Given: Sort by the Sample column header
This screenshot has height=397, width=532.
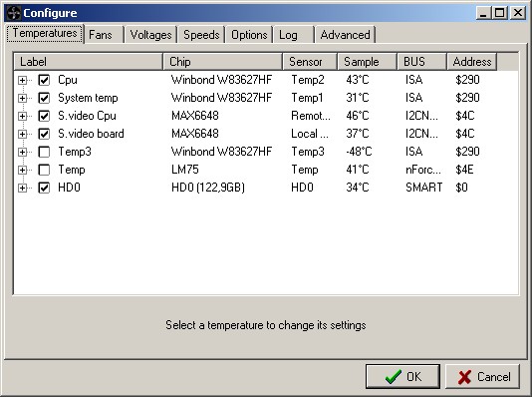Looking at the screenshot, I should (x=368, y=62).
